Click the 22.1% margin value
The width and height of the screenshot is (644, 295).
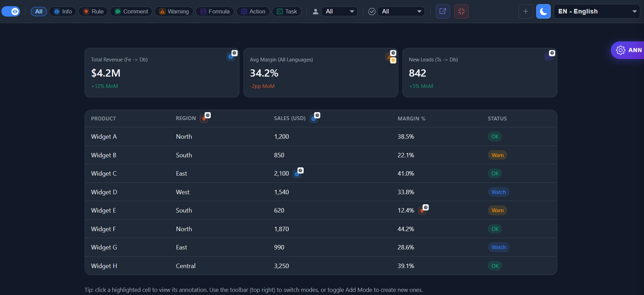406,155
